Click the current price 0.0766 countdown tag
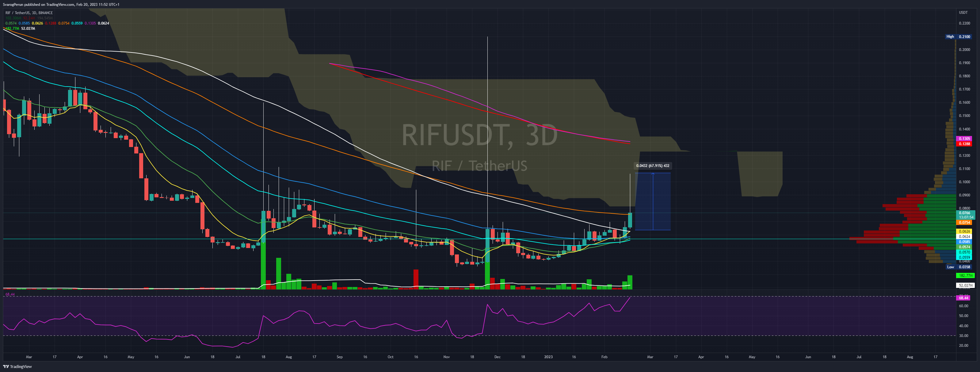 point(965,215)
